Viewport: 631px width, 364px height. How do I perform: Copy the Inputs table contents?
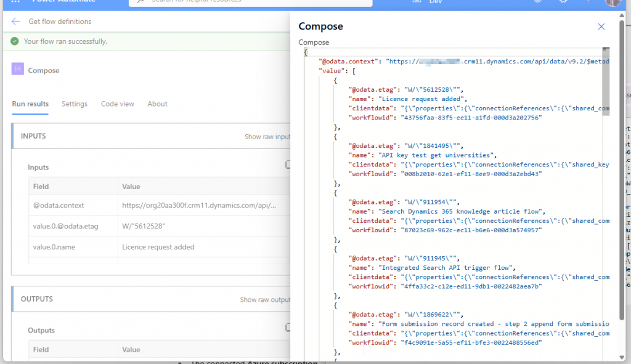(x=287, y=165)
